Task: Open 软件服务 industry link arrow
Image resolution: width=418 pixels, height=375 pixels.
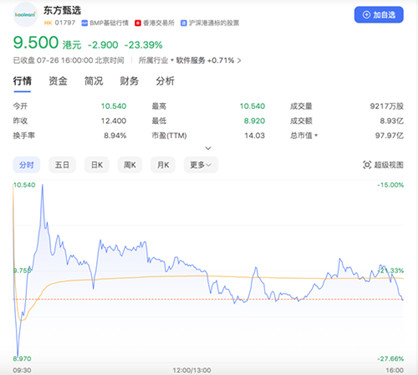Action: [x=239, y=60]
